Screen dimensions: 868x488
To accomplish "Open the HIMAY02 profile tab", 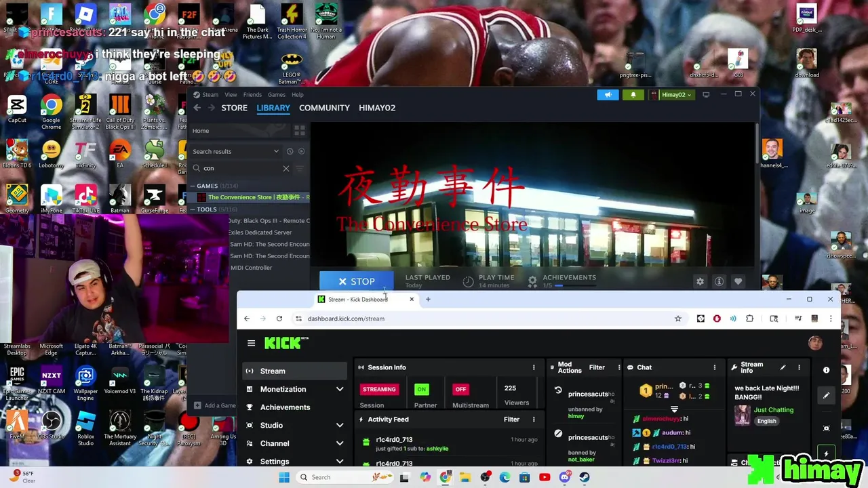I will [377, 108].
